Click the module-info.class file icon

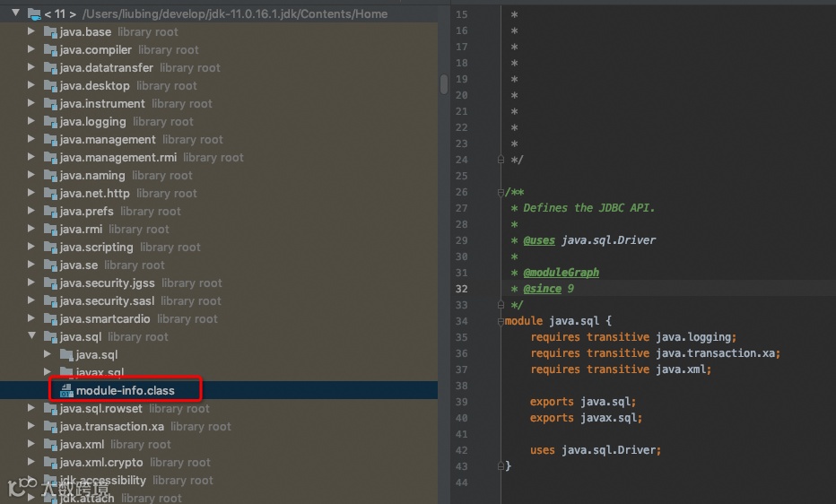pos(66,390)
